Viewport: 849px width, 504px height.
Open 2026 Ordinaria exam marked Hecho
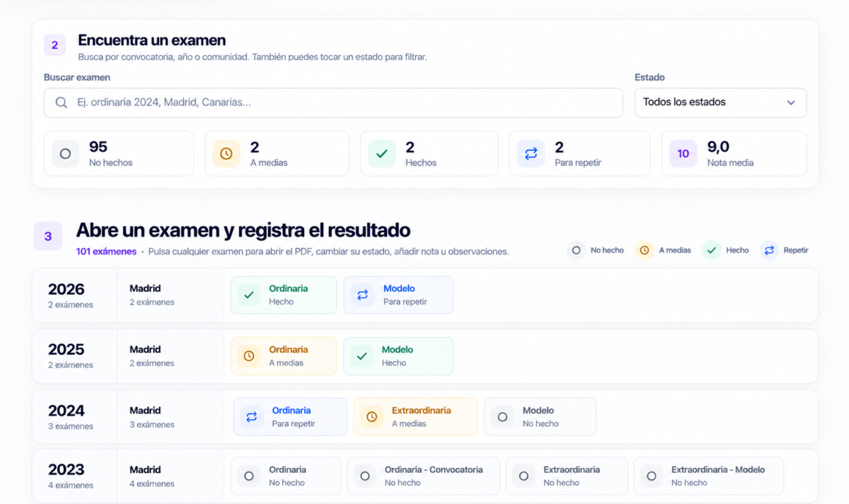coord(284,295)
